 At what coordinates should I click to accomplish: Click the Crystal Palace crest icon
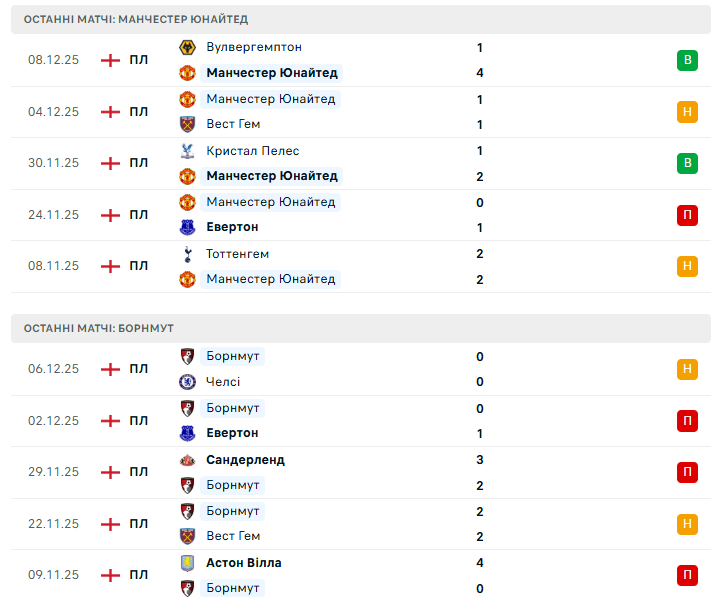point(187,151)
